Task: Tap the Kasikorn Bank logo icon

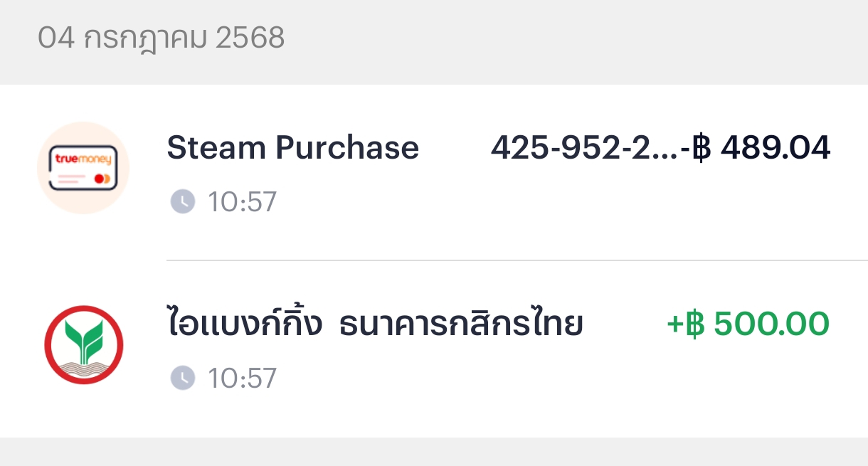Action: click(83, 344)
